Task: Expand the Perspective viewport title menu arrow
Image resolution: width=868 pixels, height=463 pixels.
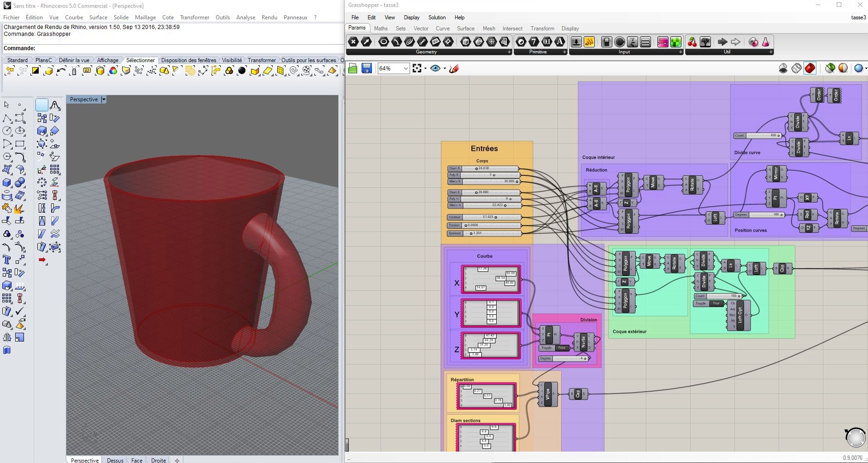Action: click(x=104, y=99)
